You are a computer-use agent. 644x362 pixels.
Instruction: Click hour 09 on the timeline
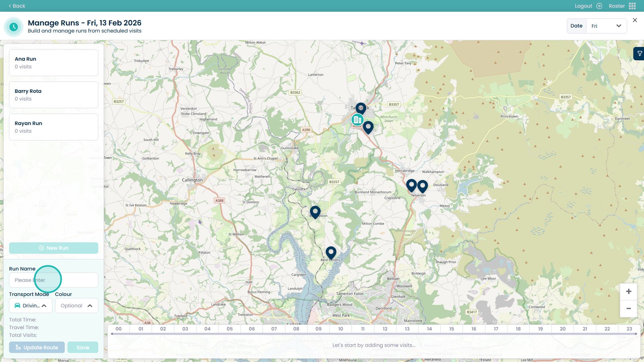318,329
